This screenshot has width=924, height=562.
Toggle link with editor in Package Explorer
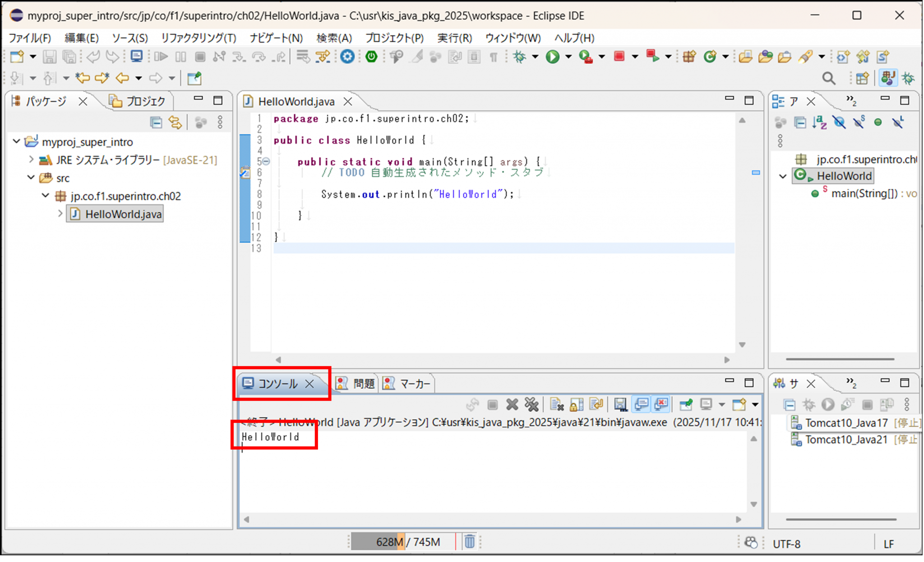[x=175, y=122]
